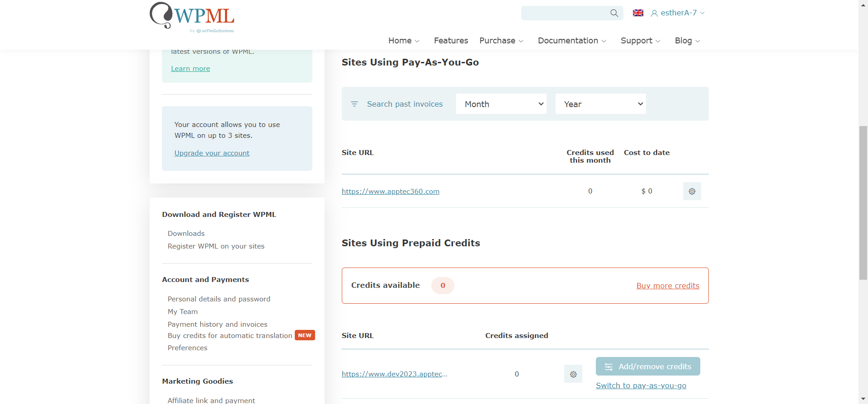
Task: Click Switch to pay-as-you-go link
Action: click(641, 385)
